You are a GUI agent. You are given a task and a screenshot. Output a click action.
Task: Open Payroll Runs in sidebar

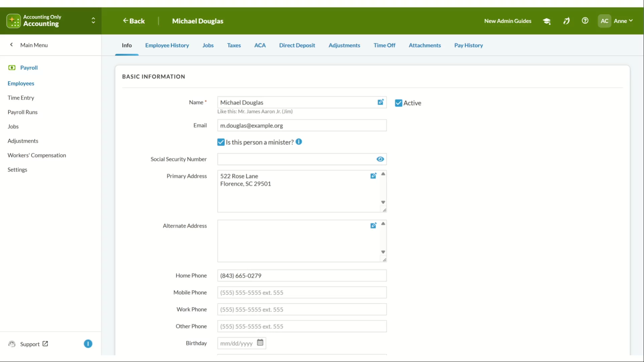point(22,112)
